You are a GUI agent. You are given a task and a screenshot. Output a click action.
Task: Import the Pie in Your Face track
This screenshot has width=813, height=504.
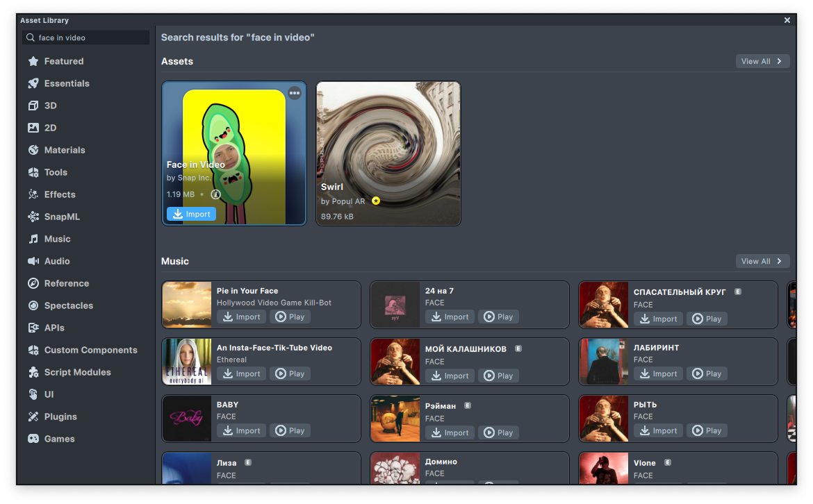coord(241,317)
